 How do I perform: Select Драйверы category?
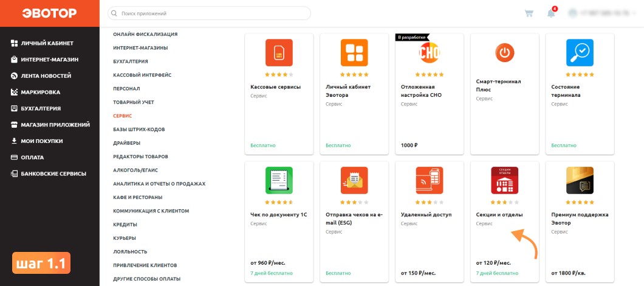pos(126,143)
